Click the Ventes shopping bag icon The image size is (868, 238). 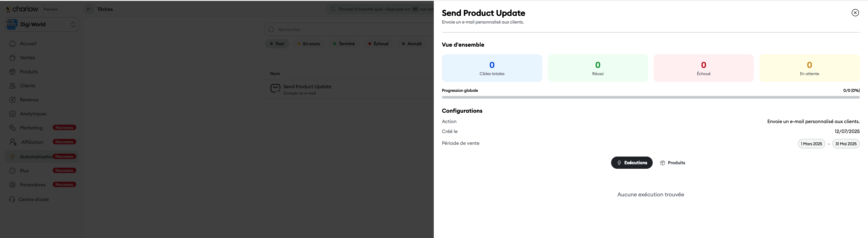pyautogui.click(x=12, y=58)
